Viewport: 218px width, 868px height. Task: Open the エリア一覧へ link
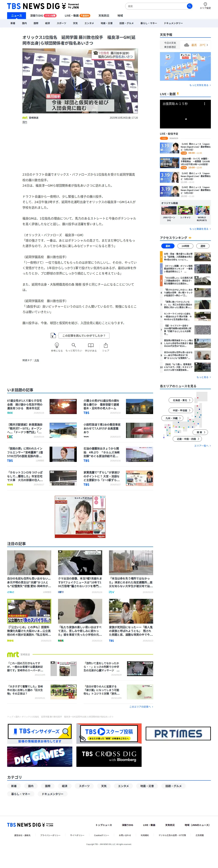pyautogui.click(x=202, y=446)
